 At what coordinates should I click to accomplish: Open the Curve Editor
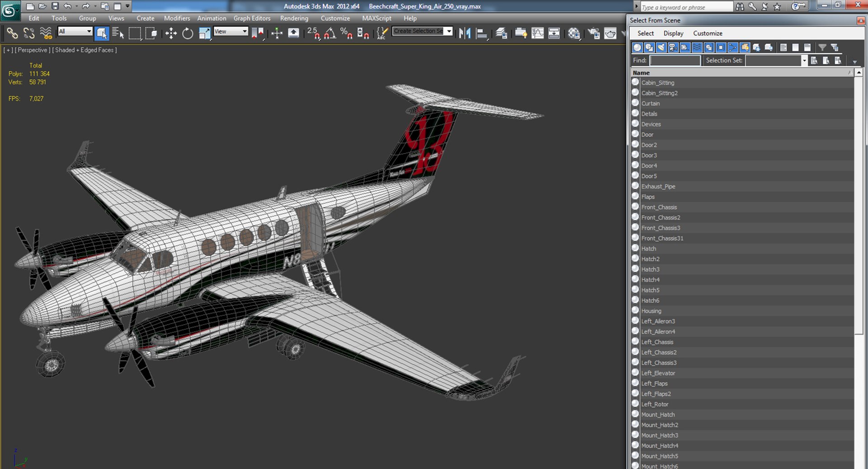[538, 33]
